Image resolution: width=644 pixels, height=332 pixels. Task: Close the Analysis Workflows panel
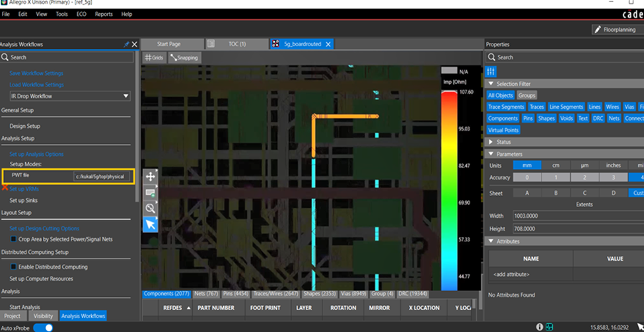coord(134,44)
